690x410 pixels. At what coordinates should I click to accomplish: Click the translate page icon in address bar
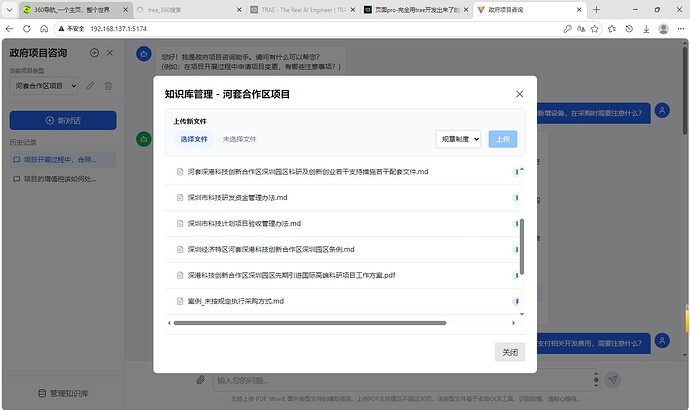[581, 29]
